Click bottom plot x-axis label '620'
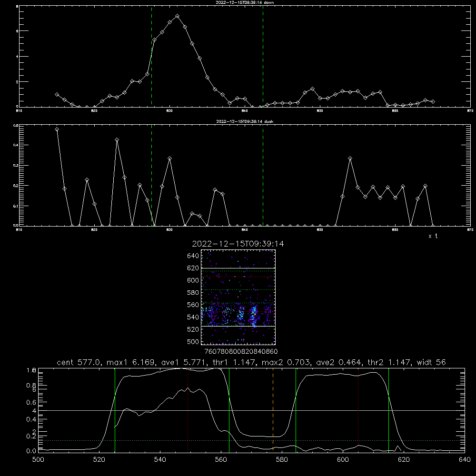476x476 pixels. [404, 460]
